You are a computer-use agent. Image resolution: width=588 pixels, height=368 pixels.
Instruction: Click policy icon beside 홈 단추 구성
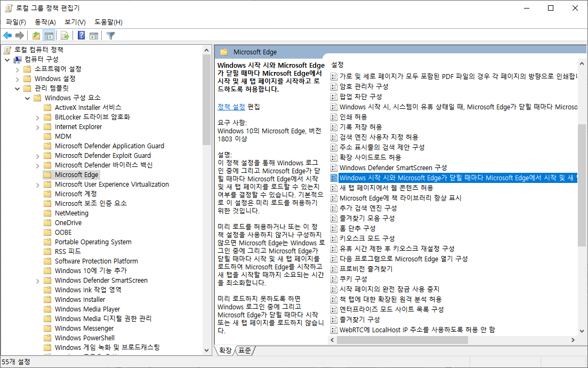(x=334, y=228)
